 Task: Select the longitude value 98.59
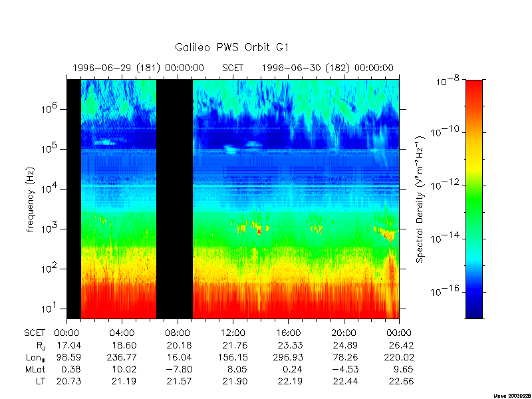click(68, 357)
